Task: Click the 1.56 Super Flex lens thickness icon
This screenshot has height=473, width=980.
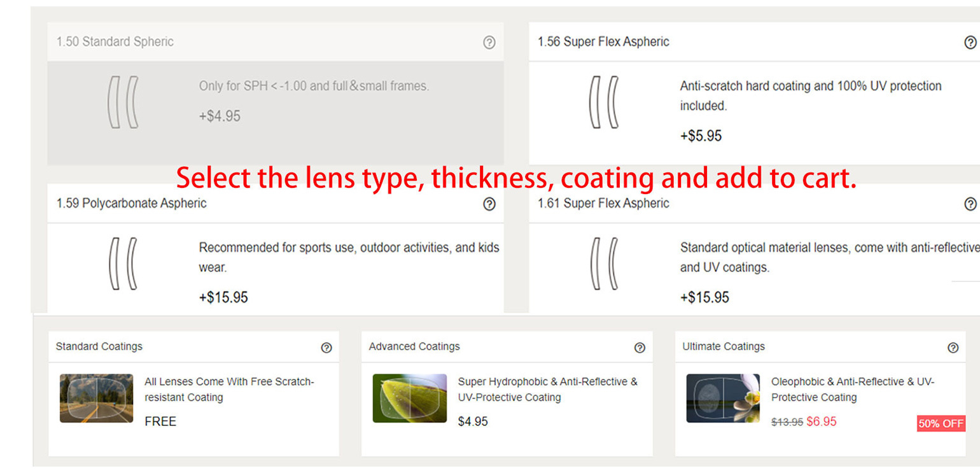Action: [x=603, y=102]
